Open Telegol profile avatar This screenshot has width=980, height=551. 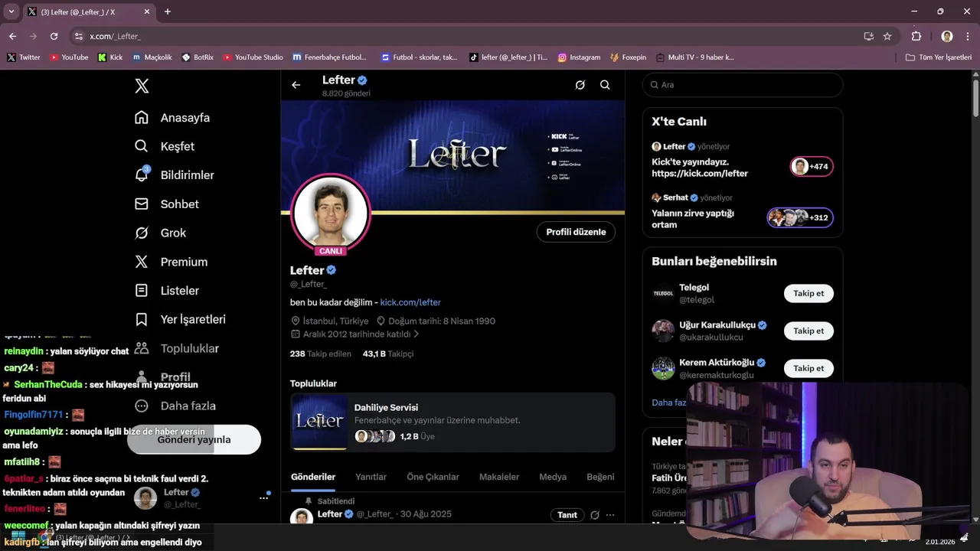click(663, 293)
